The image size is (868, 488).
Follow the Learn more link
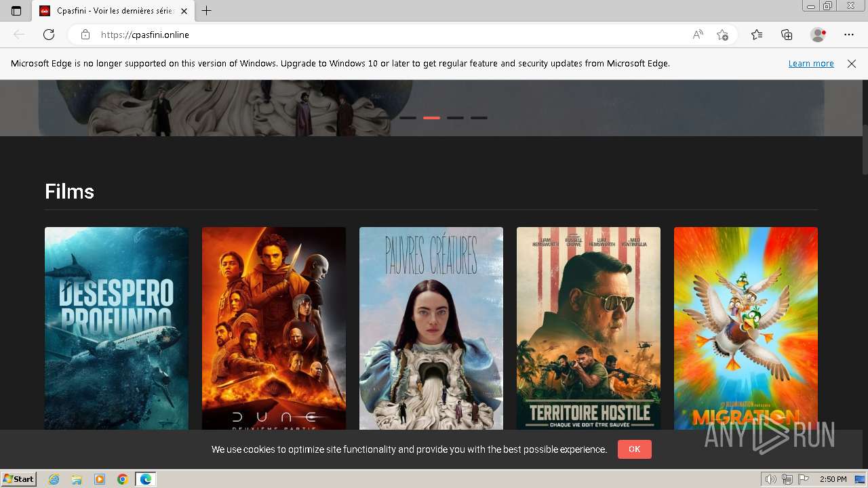[x=811, y=64]
